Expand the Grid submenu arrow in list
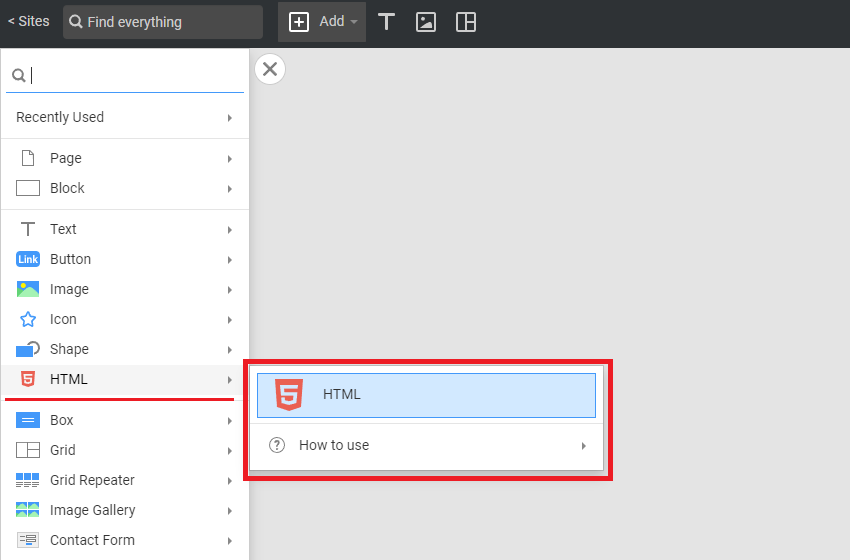Screen dimensions: 850x560 coord(230,450)
